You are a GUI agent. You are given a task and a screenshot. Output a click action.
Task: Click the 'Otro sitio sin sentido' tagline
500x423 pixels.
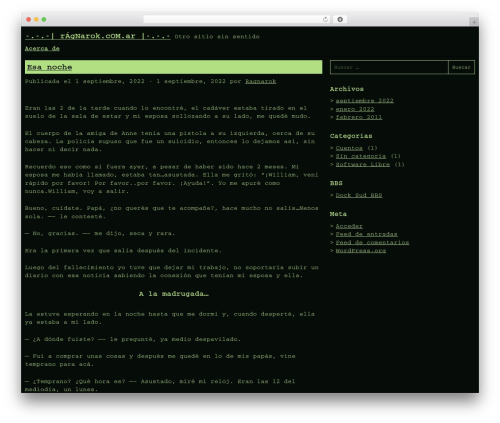(217, 37)
